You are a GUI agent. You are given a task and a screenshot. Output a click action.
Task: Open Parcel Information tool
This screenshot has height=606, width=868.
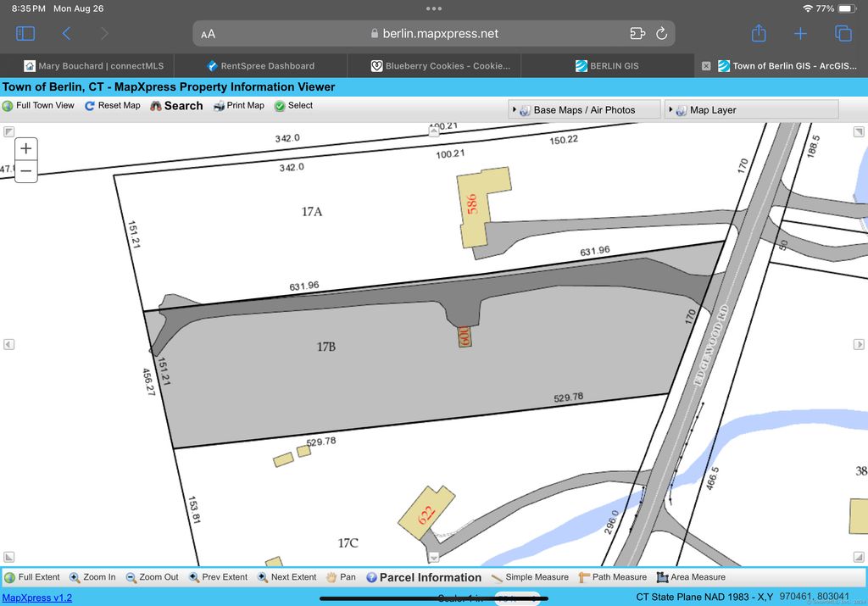[x=422, y=577]
